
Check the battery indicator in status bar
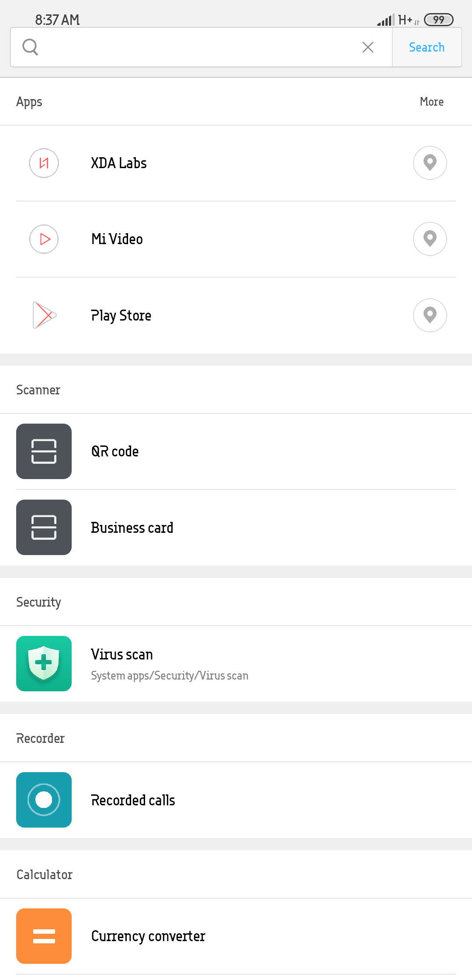(439, 20)
